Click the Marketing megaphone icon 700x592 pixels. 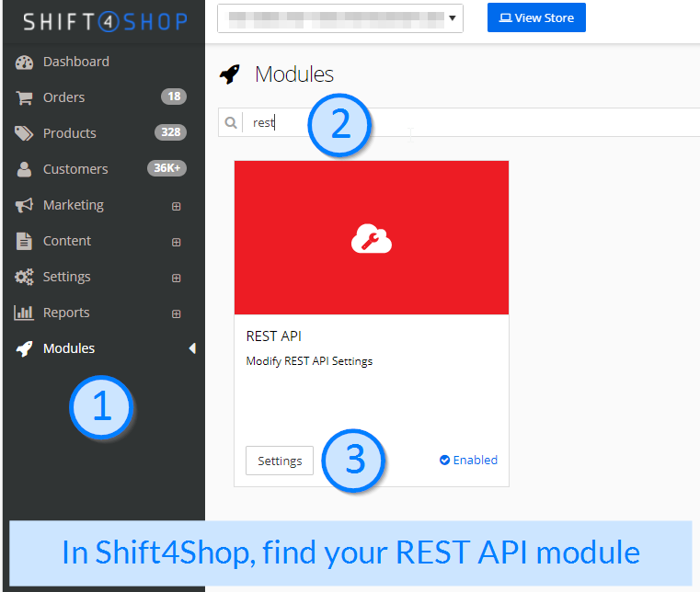pyautogui.click(x=24, y=205)
